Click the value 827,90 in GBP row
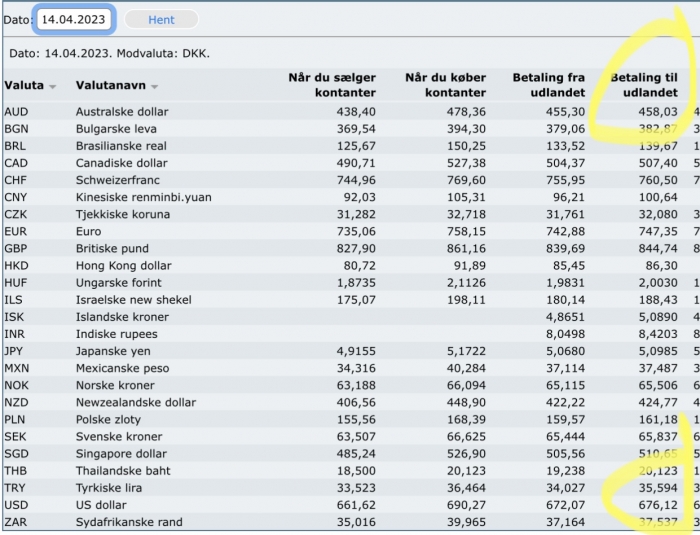 [356, 249]
